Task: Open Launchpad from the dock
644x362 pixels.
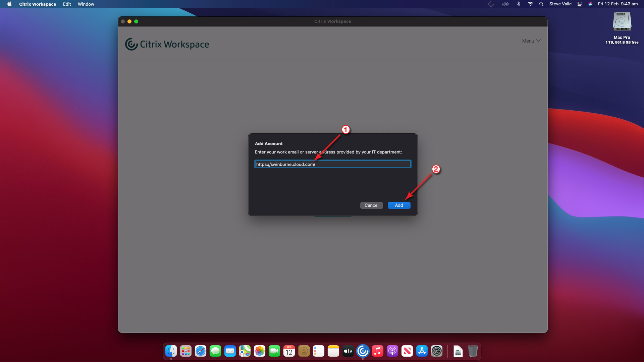Action: pos(186,351)
